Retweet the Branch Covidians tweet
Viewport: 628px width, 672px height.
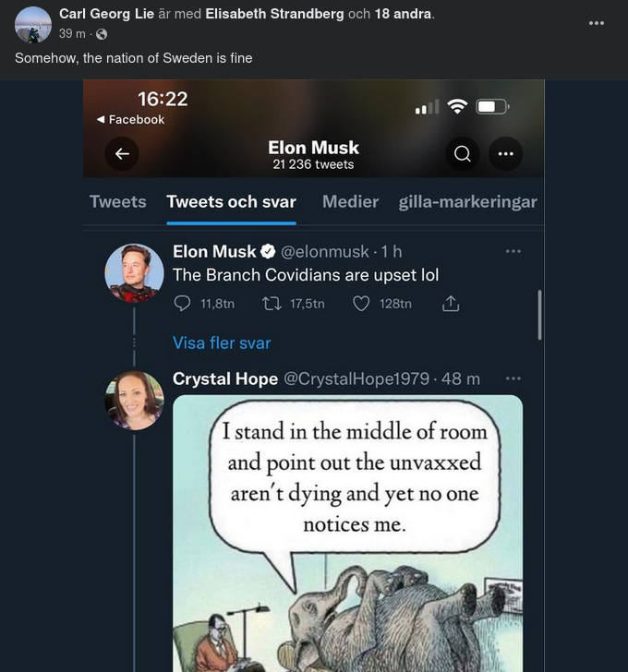tap(272, 304)
